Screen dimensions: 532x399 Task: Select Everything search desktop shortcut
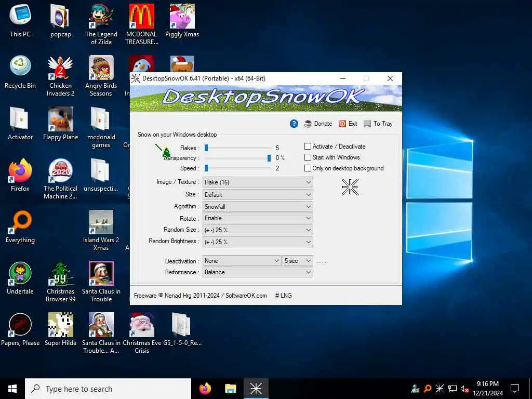coord(20,227)
